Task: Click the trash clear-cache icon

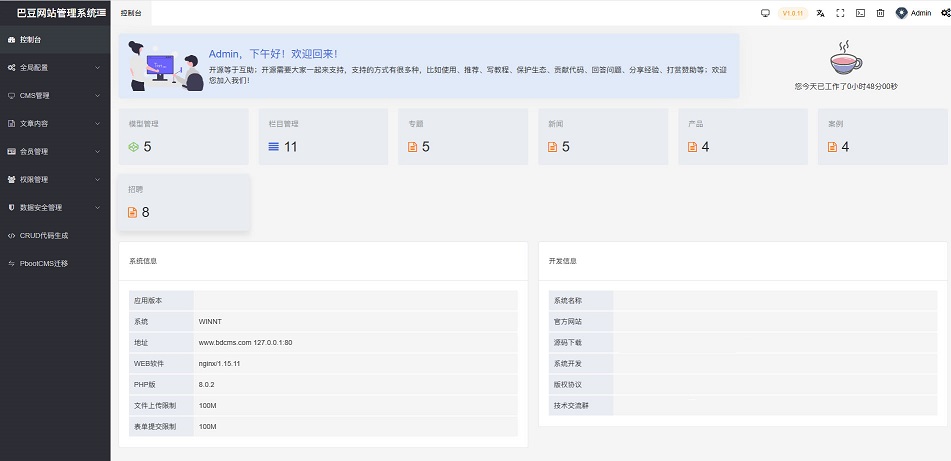Action: pos(880,13)
